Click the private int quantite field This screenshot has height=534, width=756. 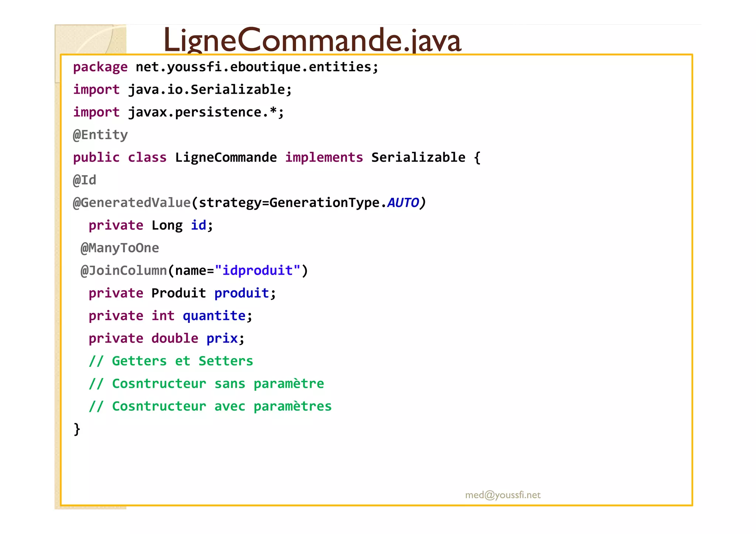pos(171,316)
